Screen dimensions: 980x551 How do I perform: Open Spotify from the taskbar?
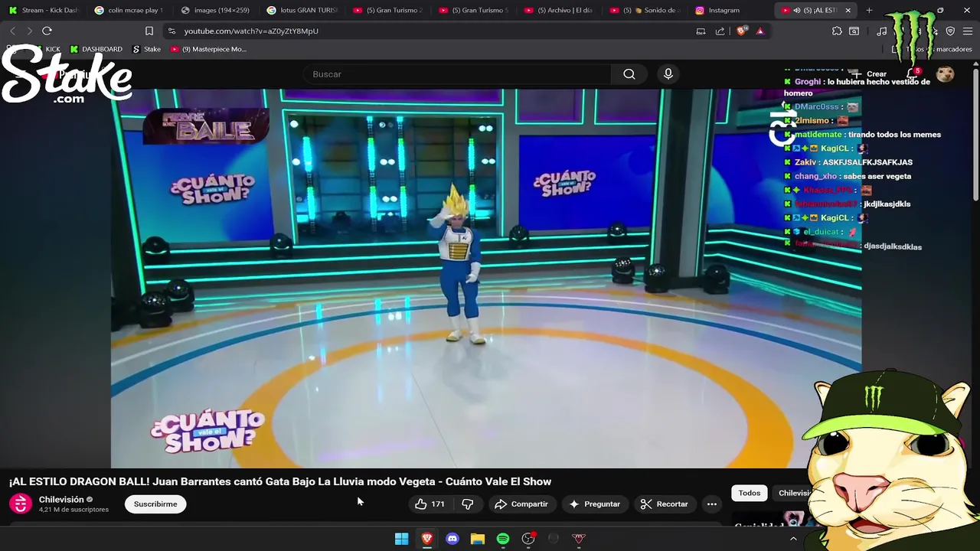click(503, 539)
